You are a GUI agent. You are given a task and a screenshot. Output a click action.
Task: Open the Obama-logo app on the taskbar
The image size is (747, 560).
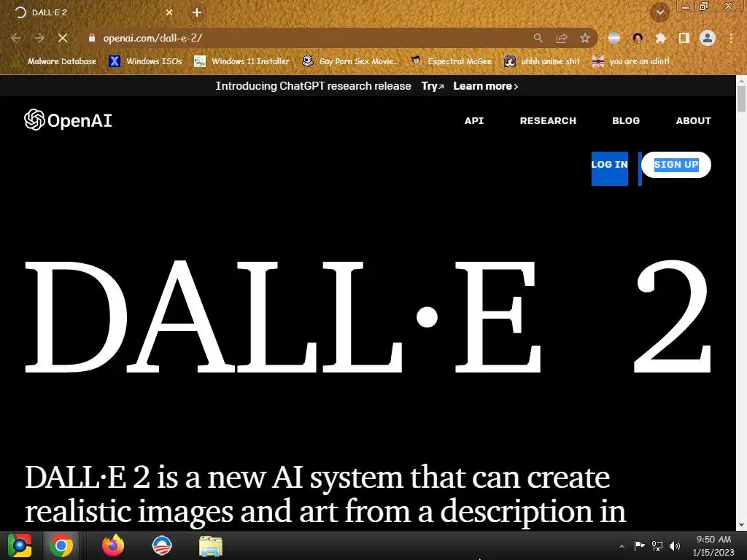pos(161,545)
